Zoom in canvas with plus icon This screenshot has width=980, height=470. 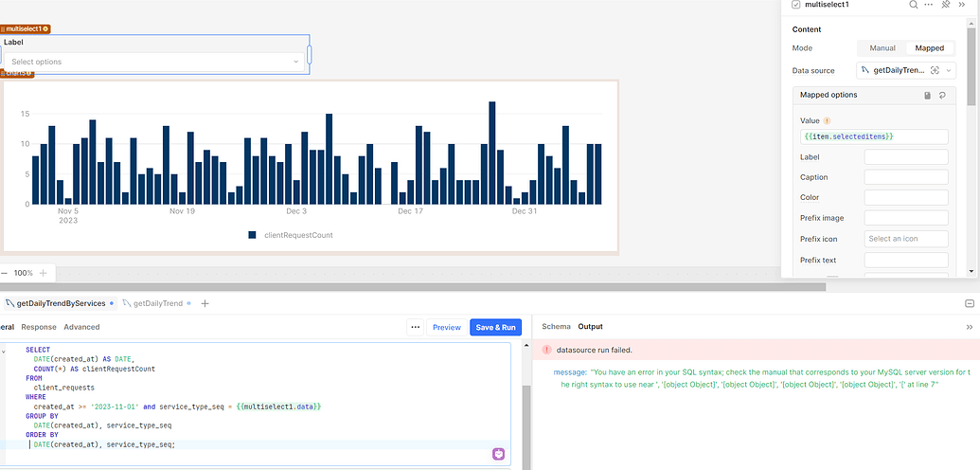(44, 273)
